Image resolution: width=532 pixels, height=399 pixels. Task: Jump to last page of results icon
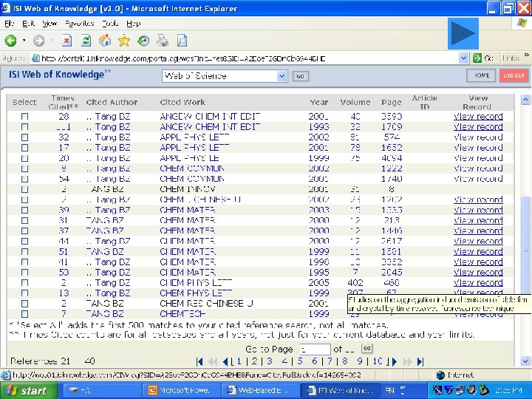[x=420, y=361]
